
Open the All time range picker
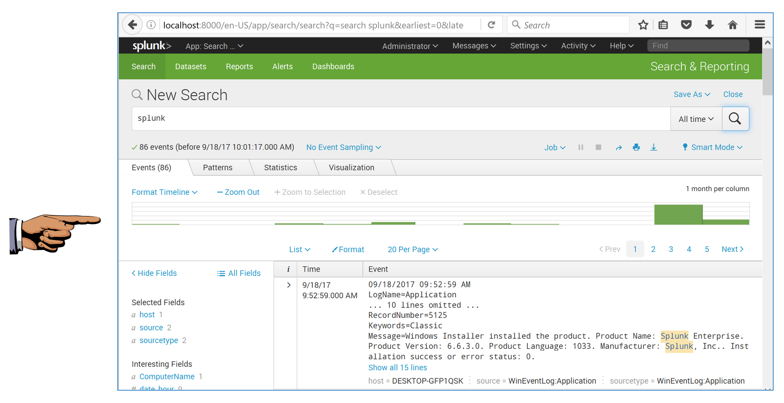click(696, 119)
